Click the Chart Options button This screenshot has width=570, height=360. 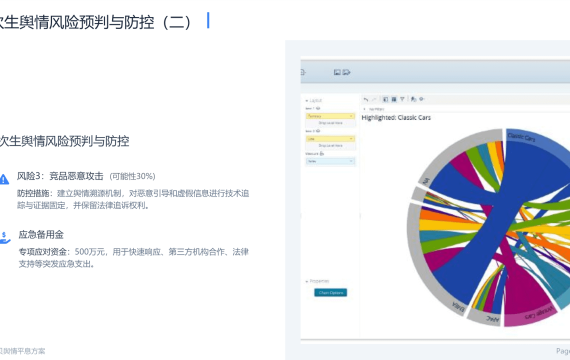point(330,292)
